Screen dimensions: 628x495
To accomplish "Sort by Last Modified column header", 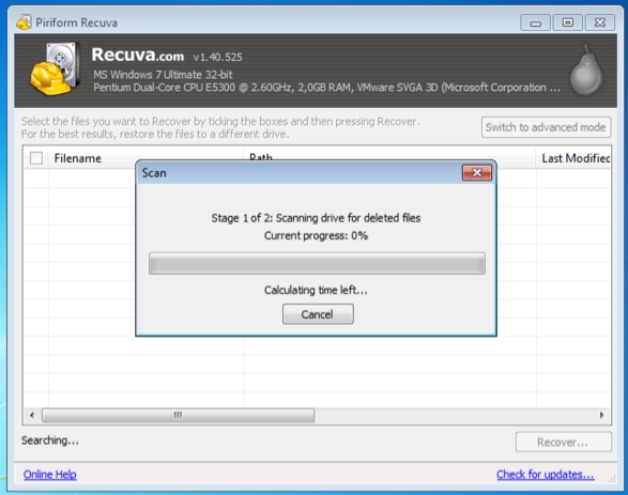I will (x=576, y=158).
